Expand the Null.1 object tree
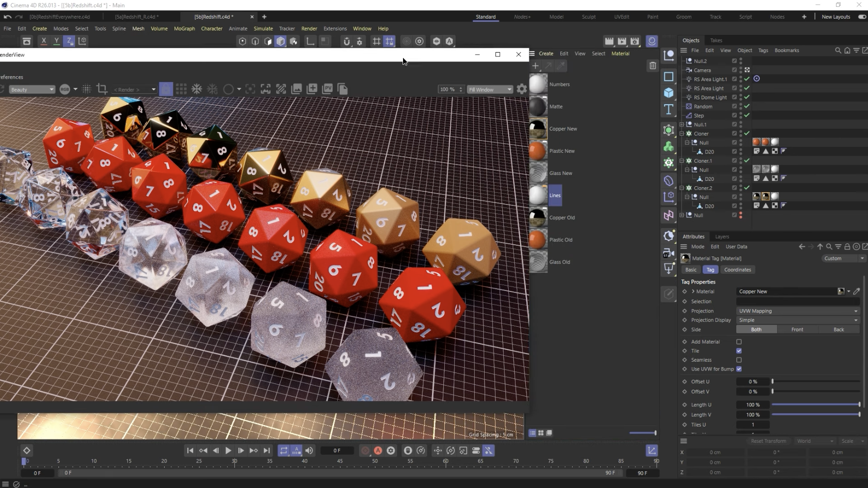868x488 pixels. point(682,124)
